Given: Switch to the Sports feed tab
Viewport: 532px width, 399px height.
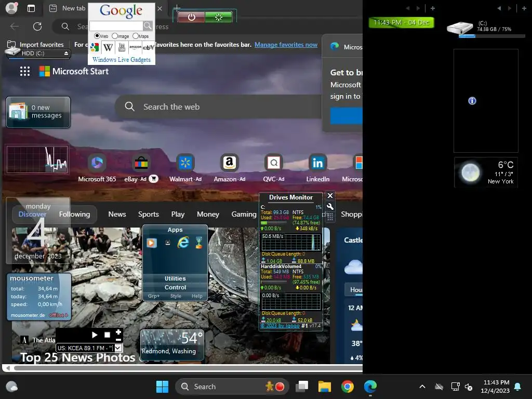Looking at the screenshot, I should click(148, 214).
